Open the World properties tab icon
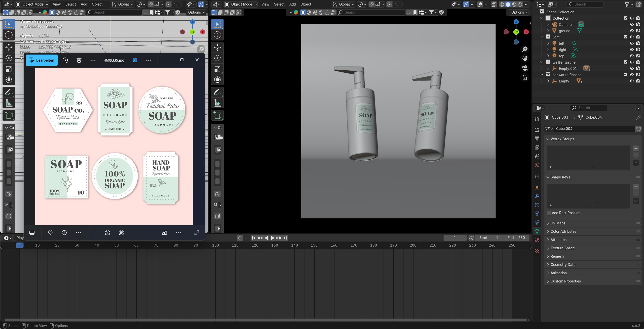The width and height of the screenshot is (644, 329). coord(537,165)
